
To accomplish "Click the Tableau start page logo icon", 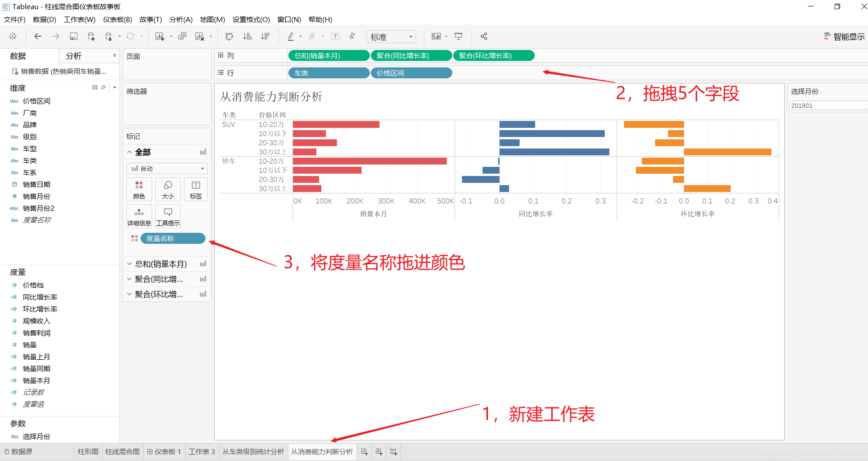I will (x=13, y=36).
